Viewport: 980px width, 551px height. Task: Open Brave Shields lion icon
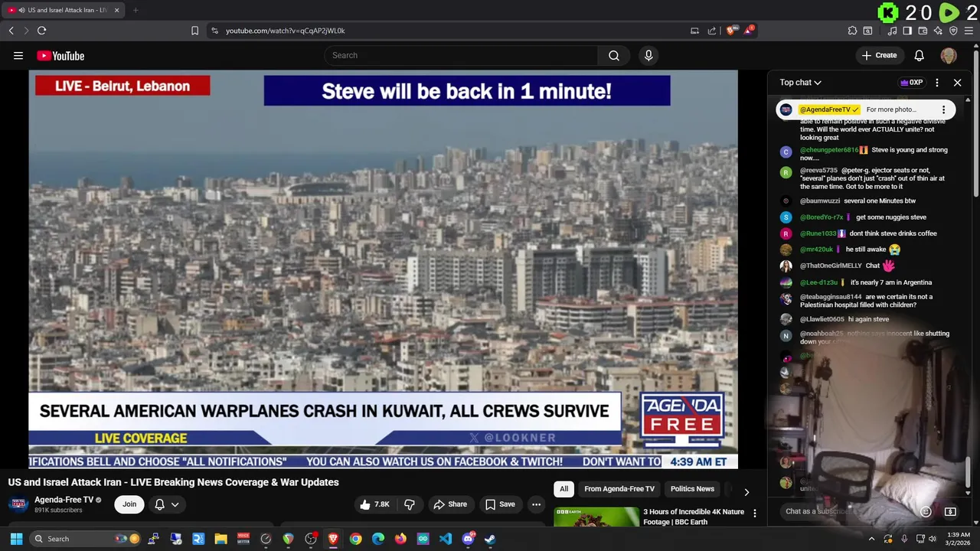point(731,31)
